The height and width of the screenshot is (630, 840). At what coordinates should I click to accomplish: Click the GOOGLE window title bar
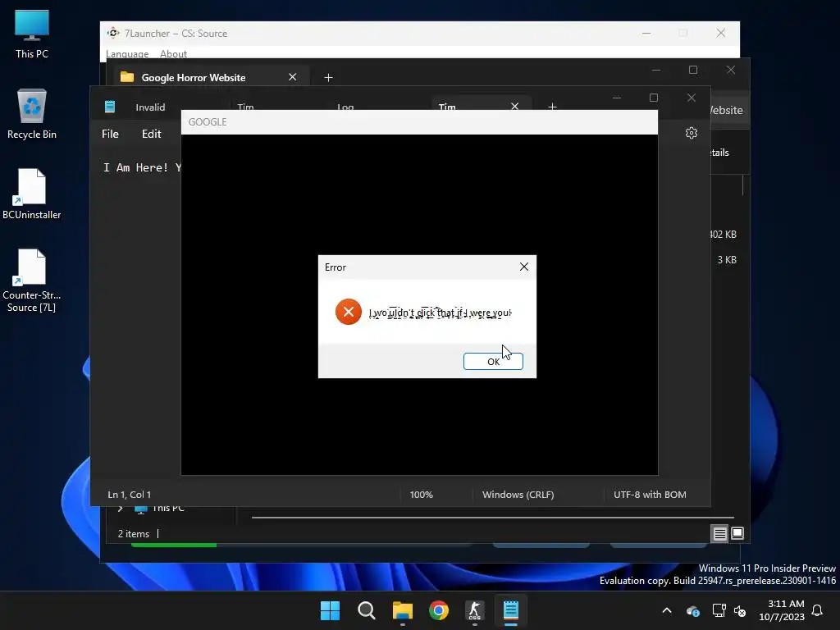419,122
